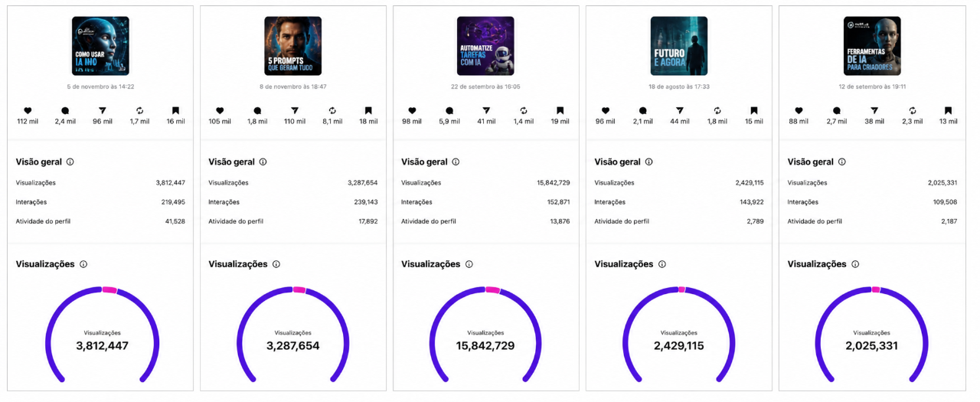Image resolution: width=980 pixels, height=402 pixels.
Task: Open the 5 Prompts Que Geram Tudo thumbnail
Action: [292, 46]
